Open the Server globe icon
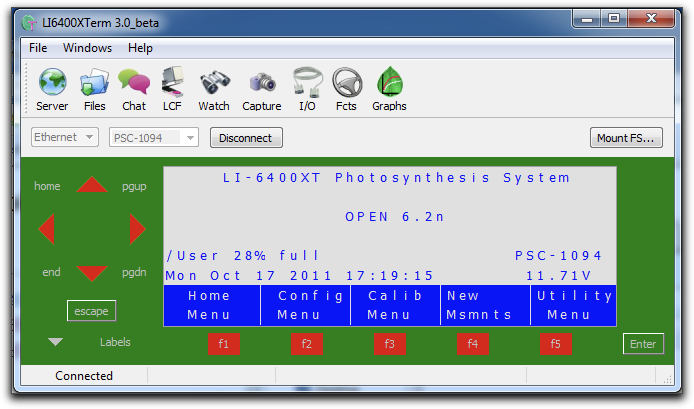The width and height of the screenshot is (694, 409). point(52,82)
